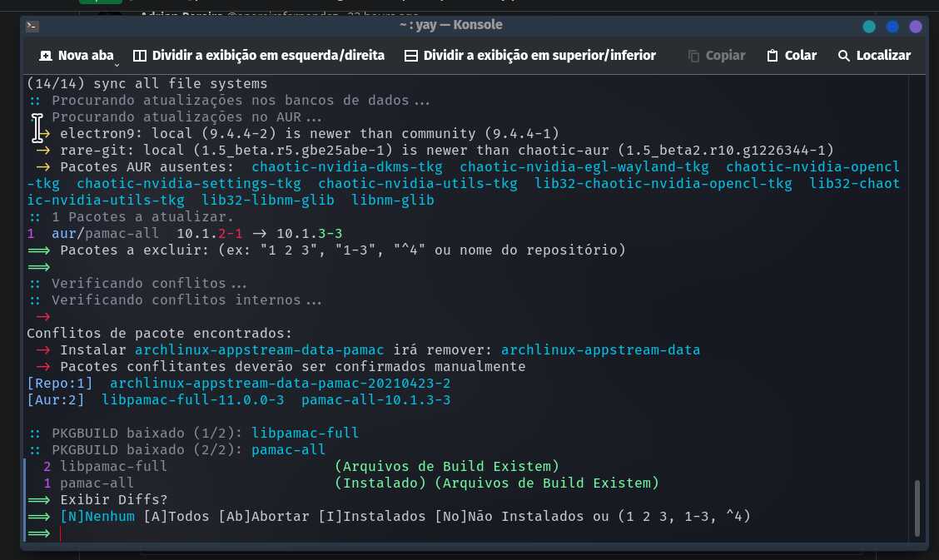Click the text chaotic-nvidia-egl-wayland-tkg
The height and width of the screenshot is (560, 939).
(x=584, y=167)
